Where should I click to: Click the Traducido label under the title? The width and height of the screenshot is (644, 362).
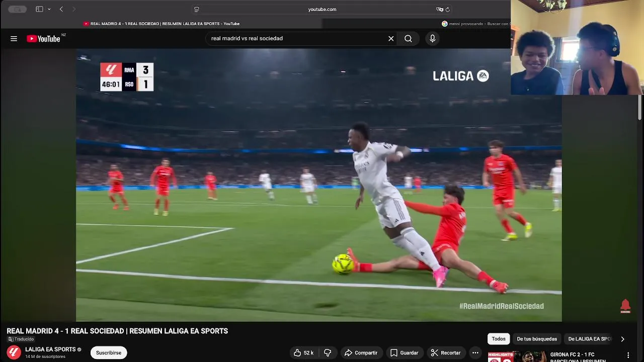pos(21,339)
